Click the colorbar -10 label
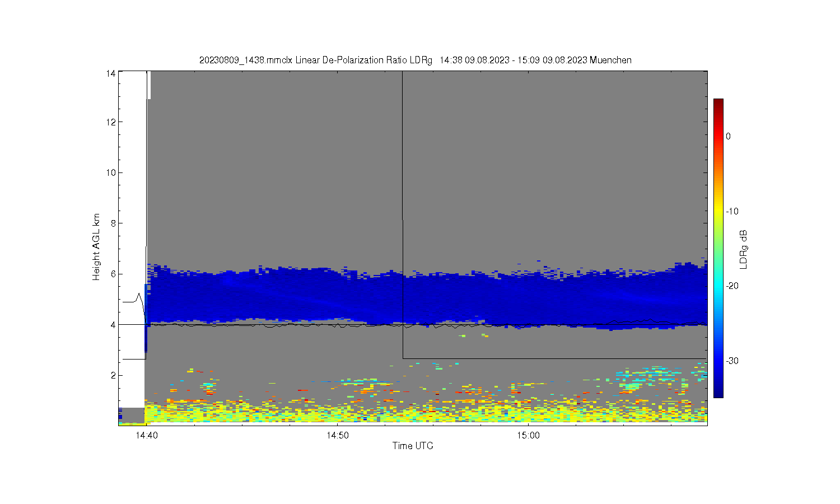 pyautogui.click(x=732, y=211)
